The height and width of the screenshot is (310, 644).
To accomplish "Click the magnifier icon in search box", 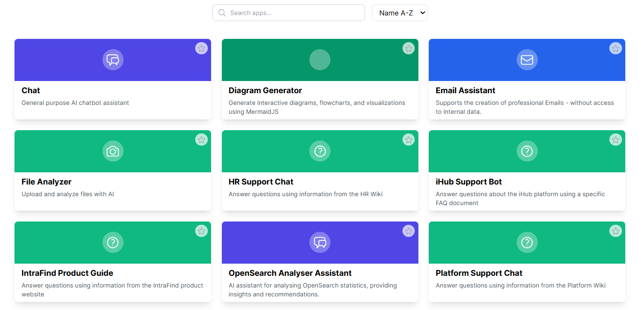I will [x=222, y=13].
